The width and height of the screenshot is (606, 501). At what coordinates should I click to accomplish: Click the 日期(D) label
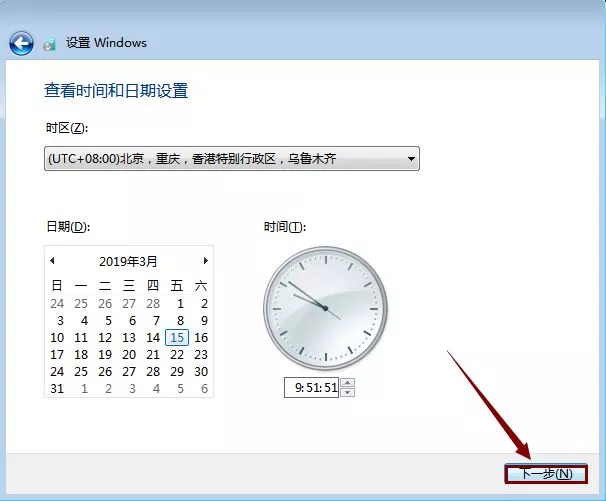(x=68, y=226)
